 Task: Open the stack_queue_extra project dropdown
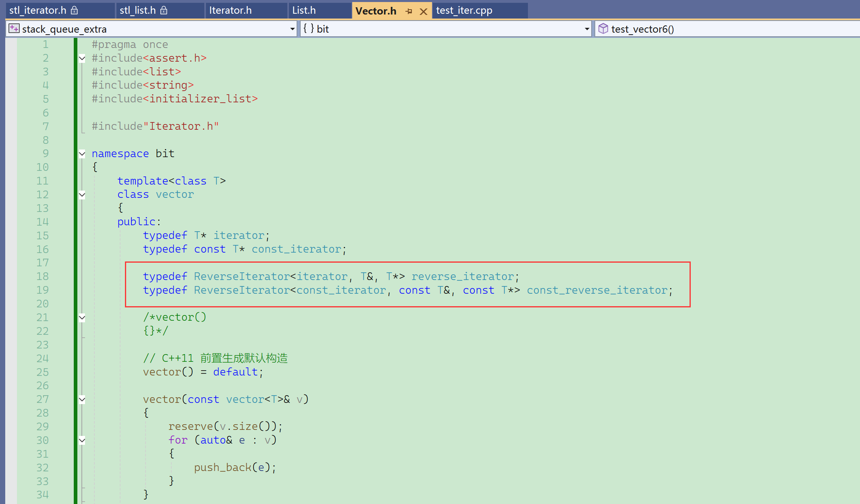[292, 29]
